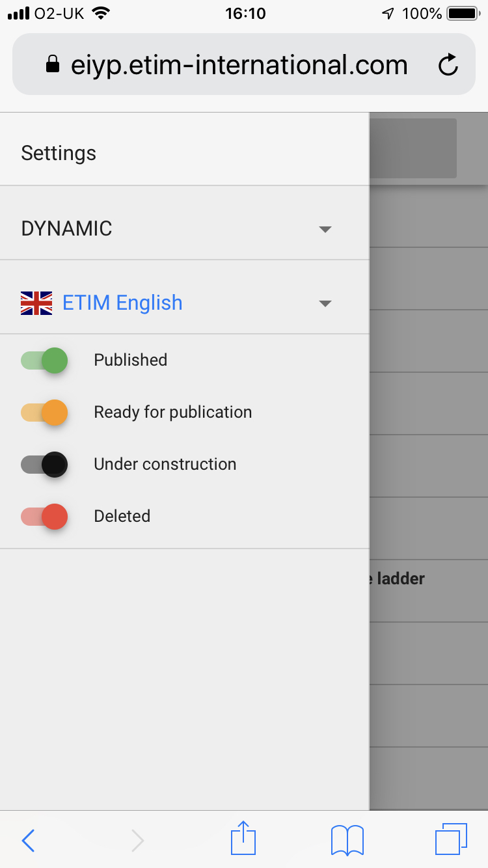Disable the Published filter toggle
Image resolution: width=488 pixels, height=868 pixels.
pos(43,360)
